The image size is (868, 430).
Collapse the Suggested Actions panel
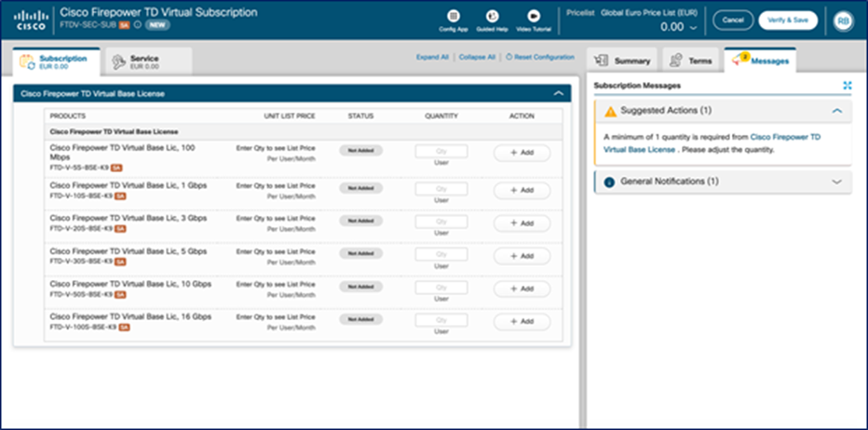(x=837, y=111)
